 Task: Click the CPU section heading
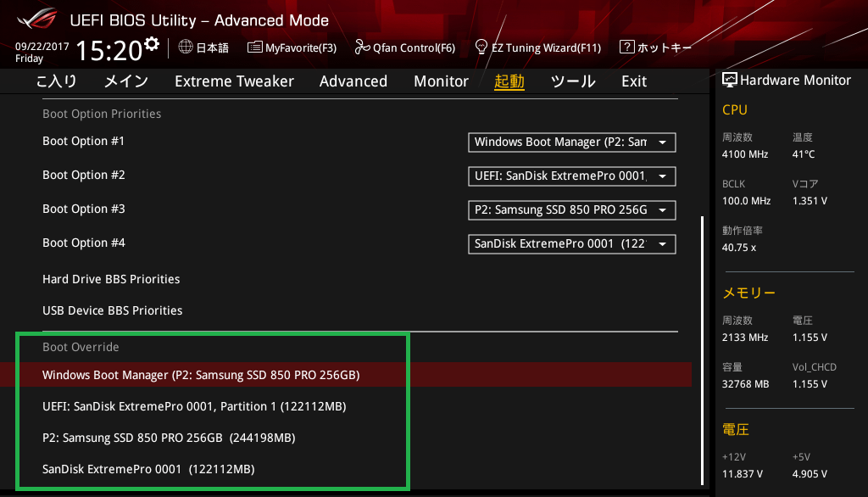[x=735, y=110]
